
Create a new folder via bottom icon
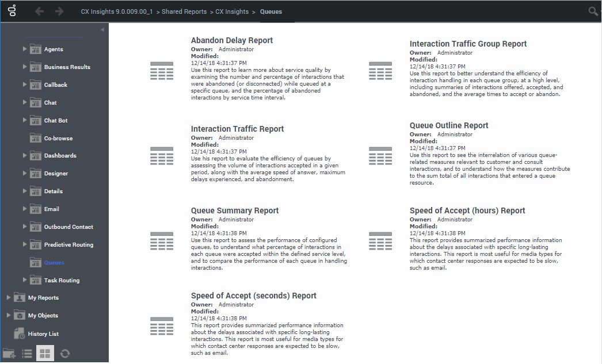click(x=9, y=353)
